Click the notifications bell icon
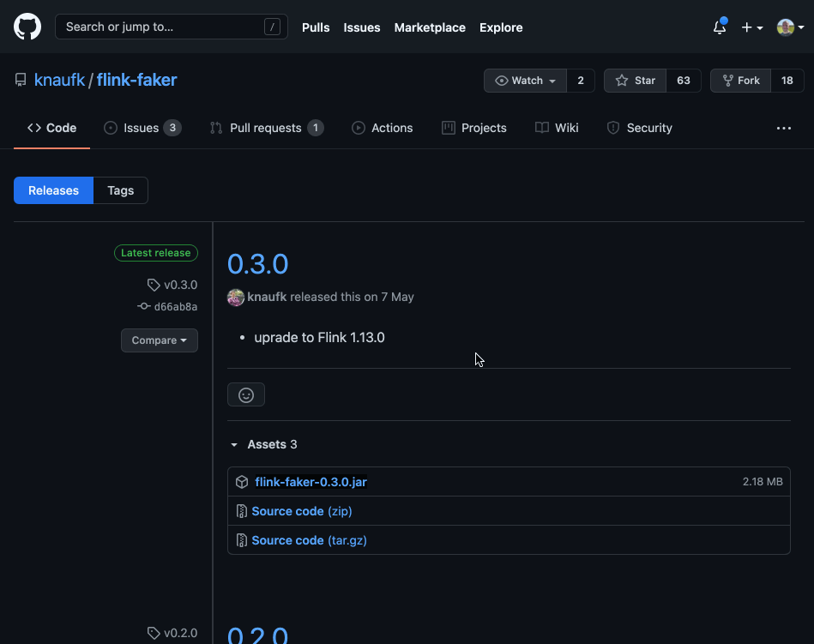The image size is (814, 644). pos(720,27)
